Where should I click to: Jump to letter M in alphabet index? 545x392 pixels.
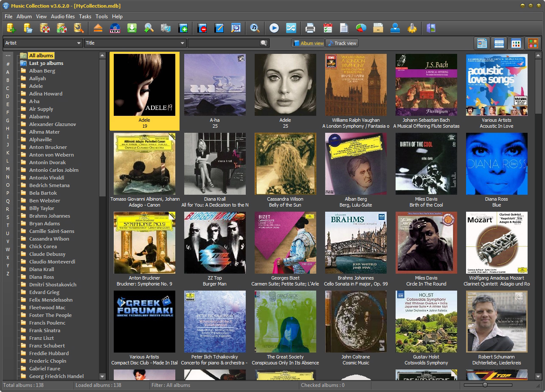[x=8, y=169]
